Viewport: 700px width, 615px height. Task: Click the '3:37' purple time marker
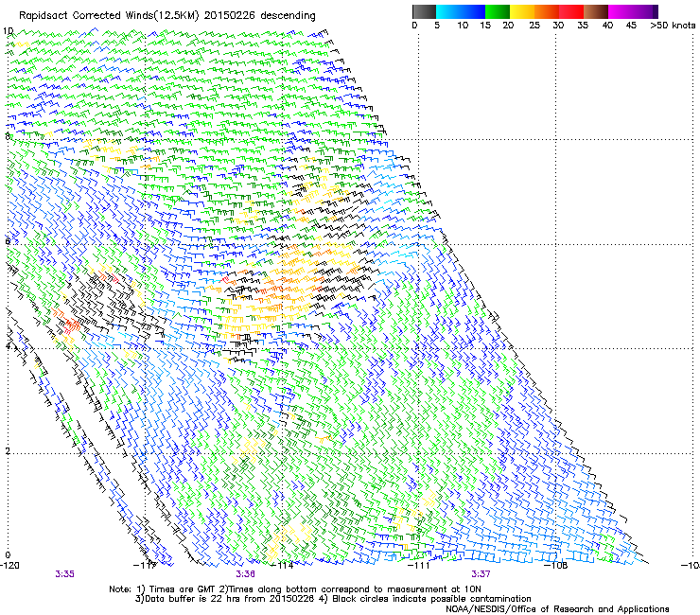(481, 574)
